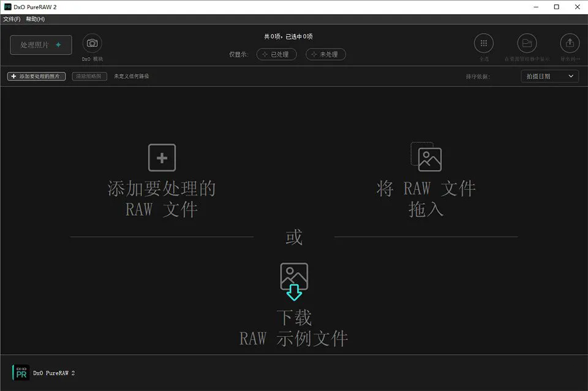Click the 清除缩略图 button

point(89,77)
